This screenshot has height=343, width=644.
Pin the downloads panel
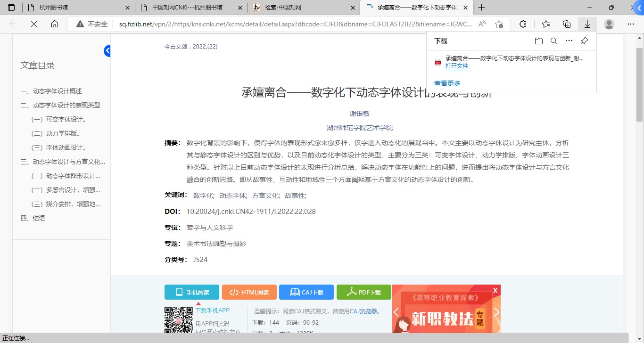point(584,41)
